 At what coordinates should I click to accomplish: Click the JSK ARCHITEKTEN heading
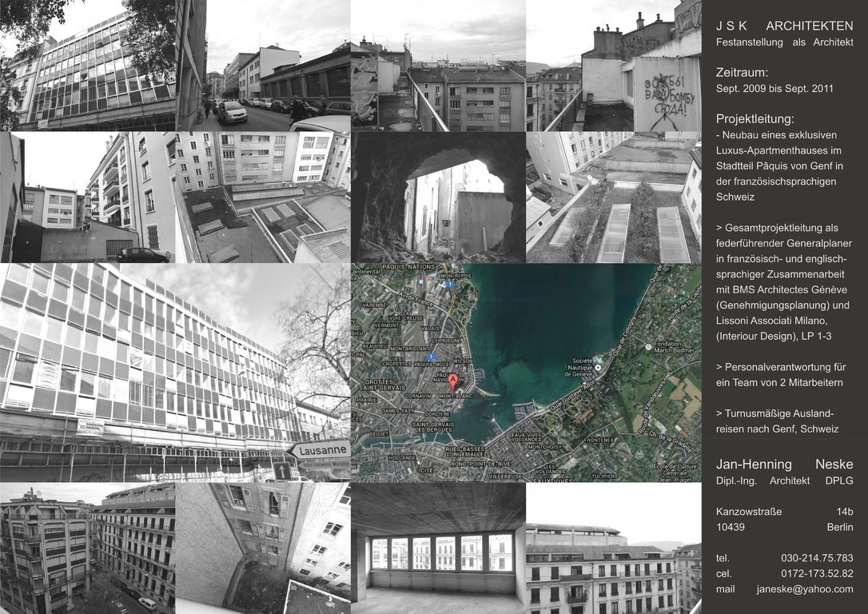click(784, 26)
